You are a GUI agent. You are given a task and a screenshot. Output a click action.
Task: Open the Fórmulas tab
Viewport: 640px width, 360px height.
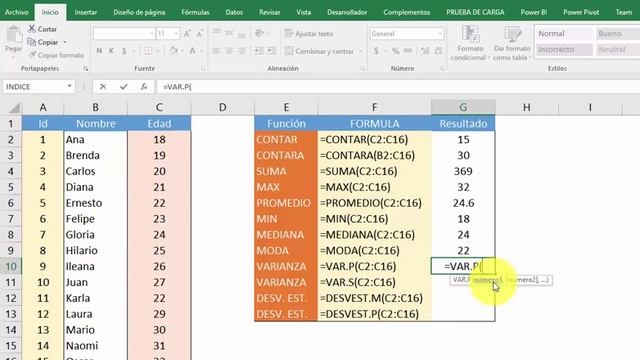[195, 12]
